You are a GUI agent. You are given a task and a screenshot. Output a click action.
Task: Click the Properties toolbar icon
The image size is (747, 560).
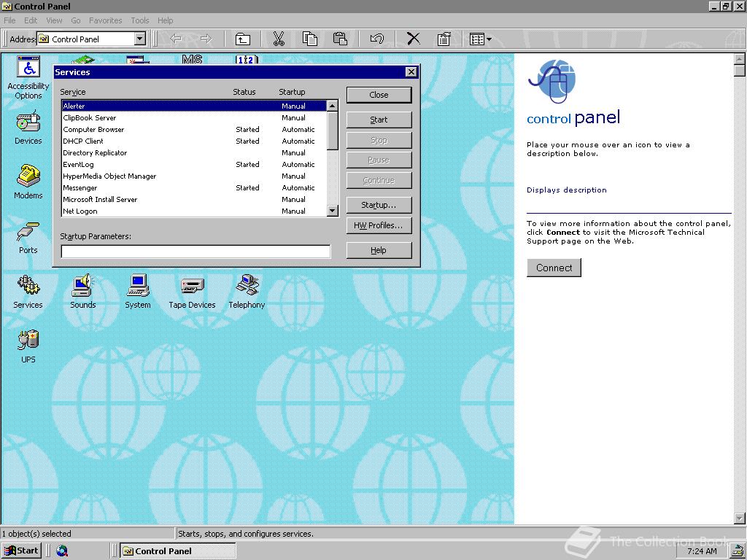click(x=444, y=39)
